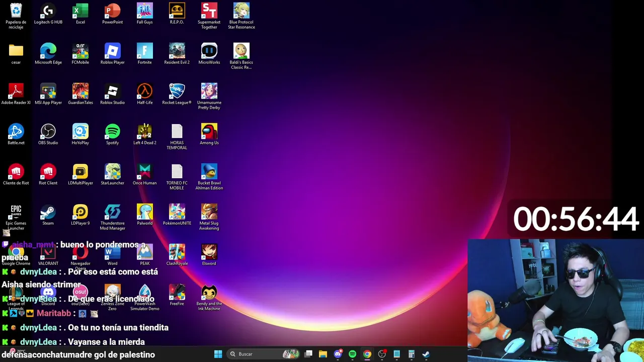The width and height of the screenshot is (644, 362).
Task: Open the Metal Slug Awakening icon
Action: (x=209, y=217)
